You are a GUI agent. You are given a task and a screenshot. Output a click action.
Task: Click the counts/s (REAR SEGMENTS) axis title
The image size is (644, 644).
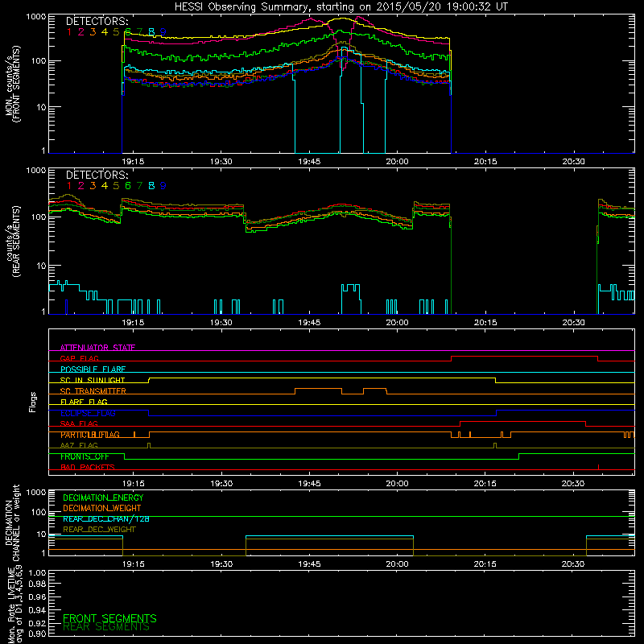coord(12,242)
